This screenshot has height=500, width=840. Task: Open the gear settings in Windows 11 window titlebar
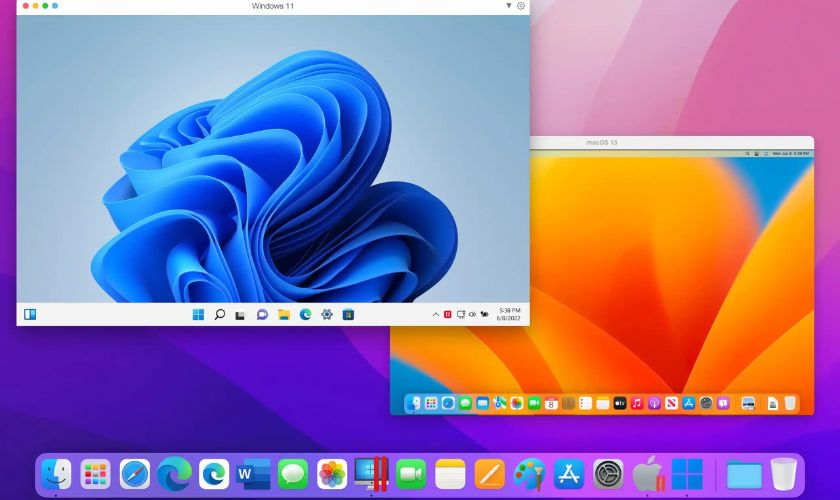click(521, 6)
